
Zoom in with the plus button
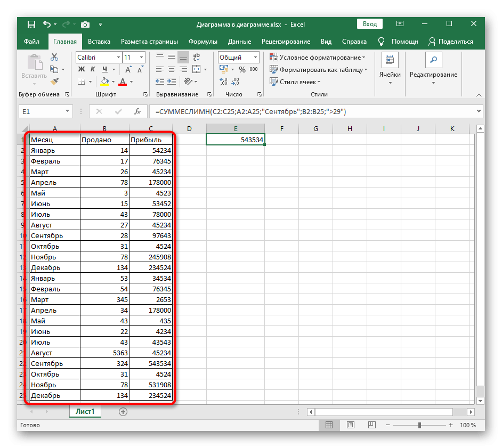(450, 425)
